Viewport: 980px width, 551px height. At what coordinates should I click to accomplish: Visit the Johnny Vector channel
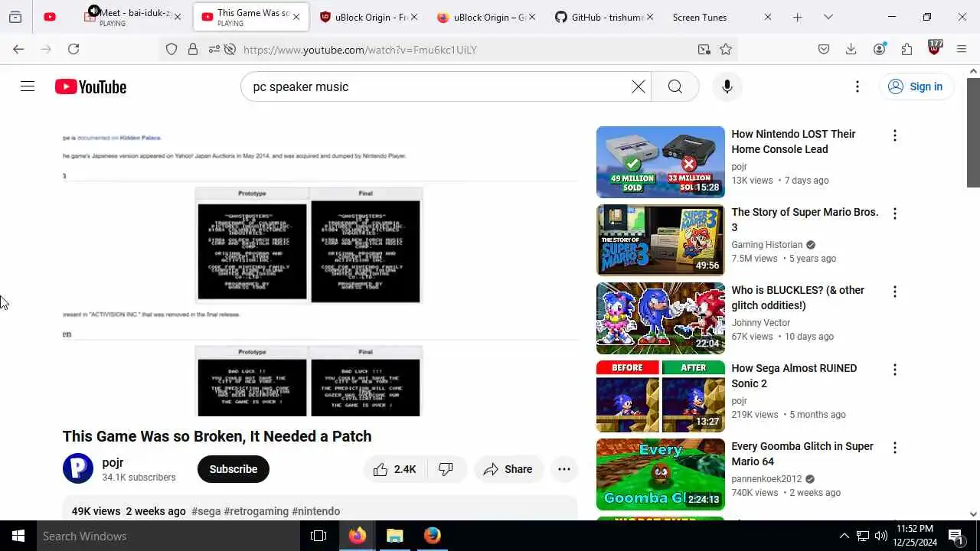pos(760,323)
